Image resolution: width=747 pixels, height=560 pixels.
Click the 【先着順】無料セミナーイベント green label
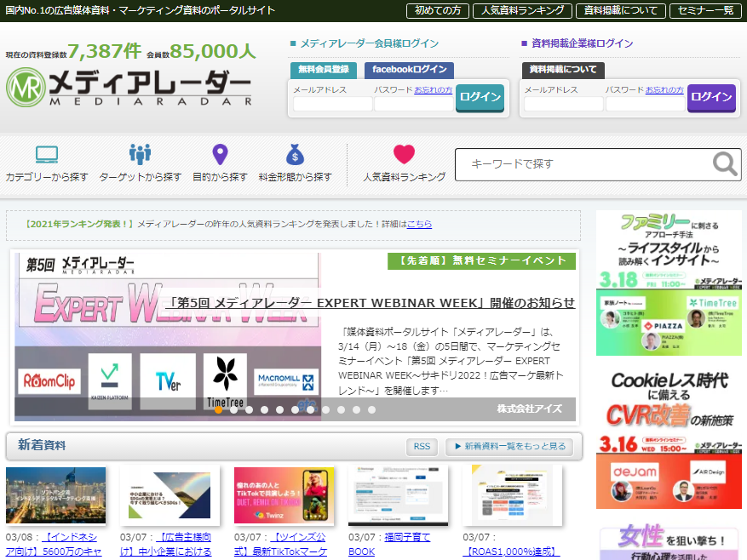click(x=481, y=261)
